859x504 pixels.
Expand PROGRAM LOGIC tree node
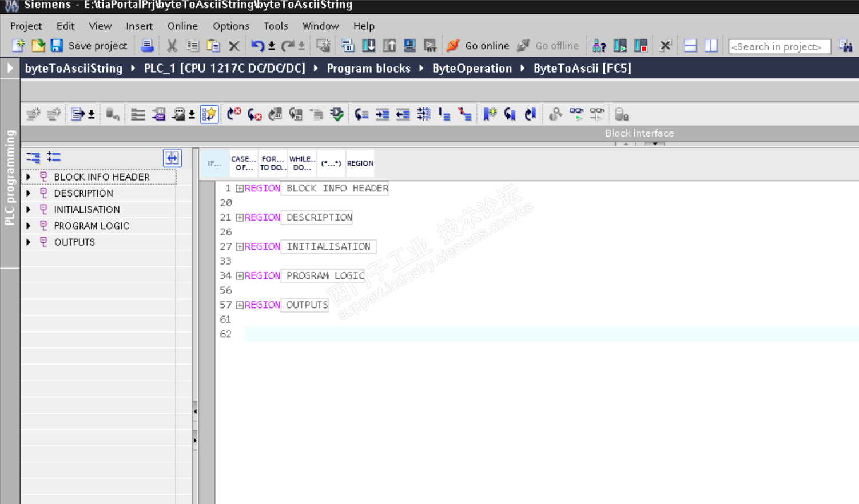28,226
